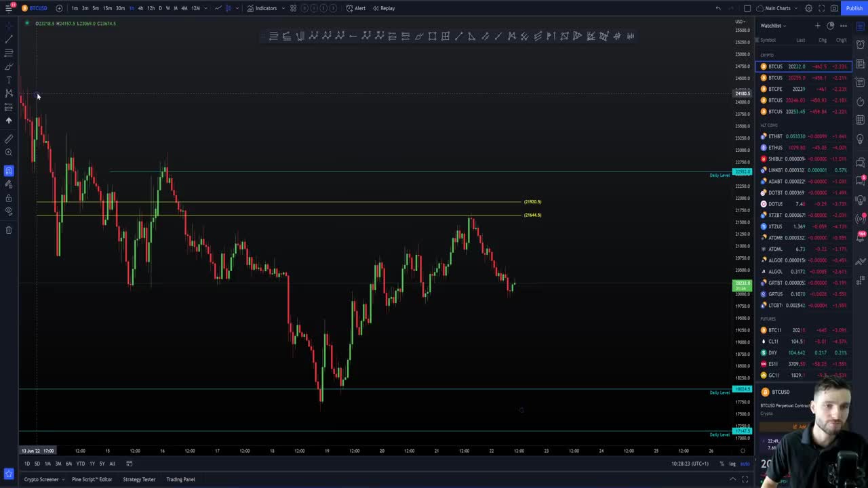
Task: Open the Crypto Screener tab
Action: pyautogui.click(x=41, y=479)
